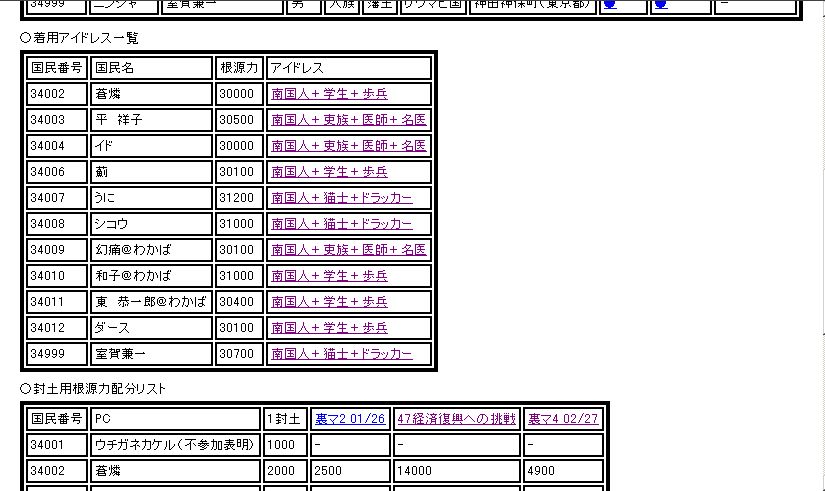Click the ウチガネカケル(不参加表明) cell

click(174, 445)
